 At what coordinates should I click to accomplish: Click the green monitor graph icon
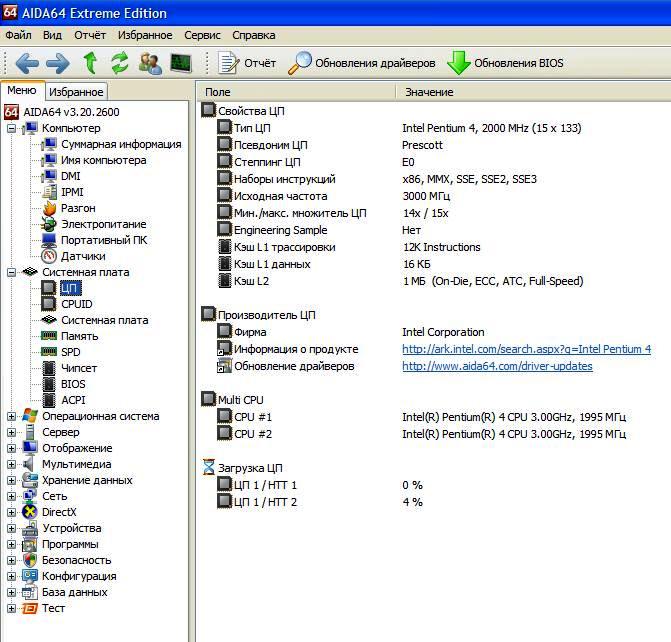pyautogui.click(x=181, y=63)
